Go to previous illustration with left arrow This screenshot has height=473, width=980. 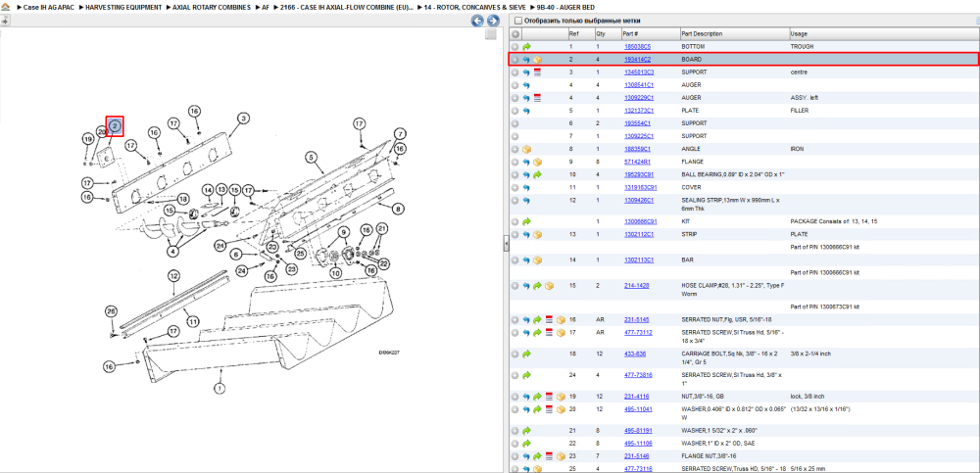coord(477,21)
